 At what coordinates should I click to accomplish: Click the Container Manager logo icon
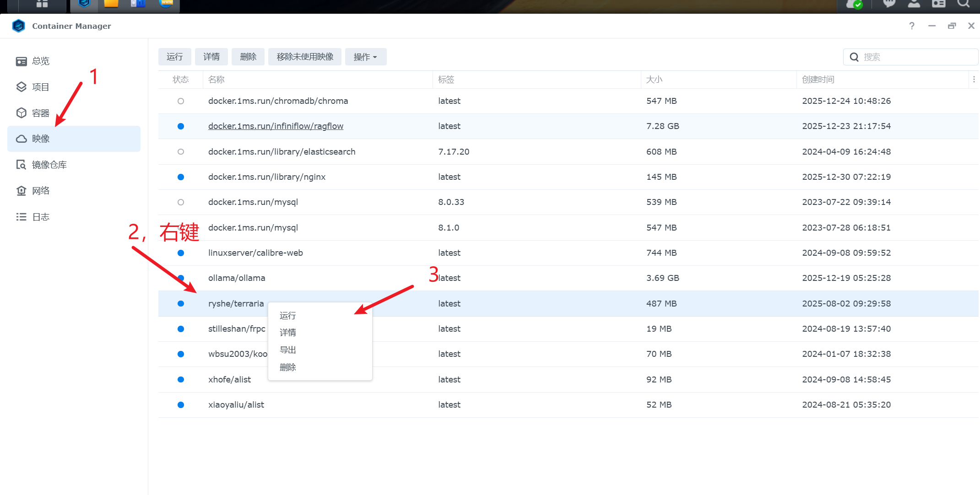(18, 26)
